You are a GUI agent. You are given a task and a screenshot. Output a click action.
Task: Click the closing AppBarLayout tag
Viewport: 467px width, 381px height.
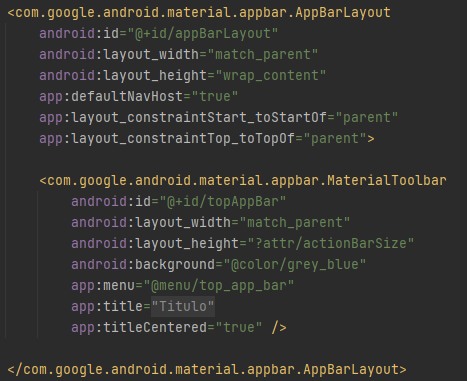[207, 370]
